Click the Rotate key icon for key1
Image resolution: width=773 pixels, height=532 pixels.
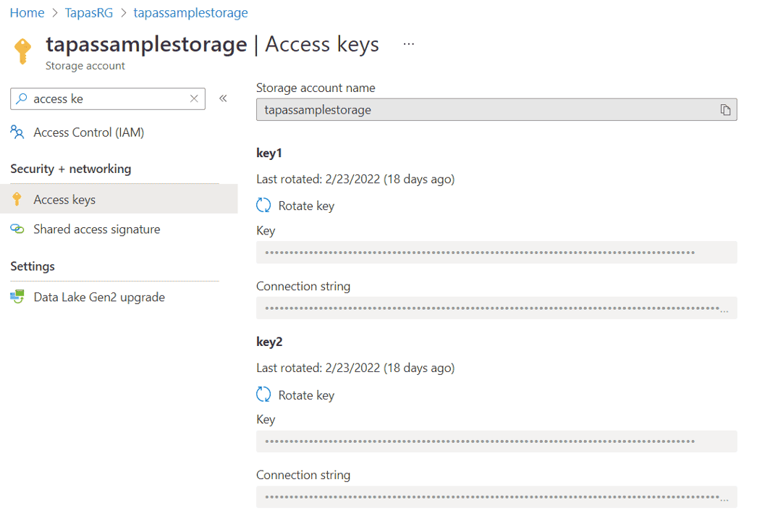[263, 206]
